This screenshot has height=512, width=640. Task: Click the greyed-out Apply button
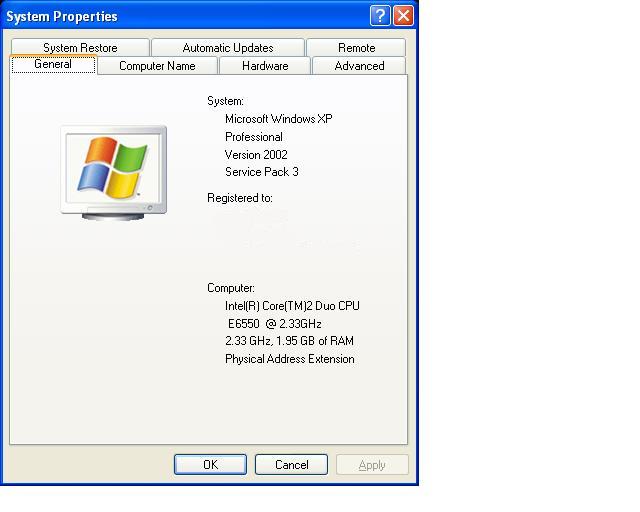372,465
